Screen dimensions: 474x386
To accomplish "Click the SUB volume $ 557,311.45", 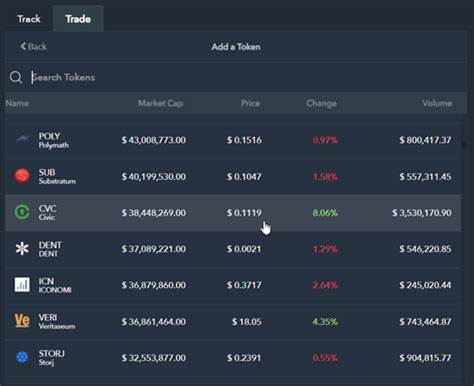I will click(x=426, y=176).
